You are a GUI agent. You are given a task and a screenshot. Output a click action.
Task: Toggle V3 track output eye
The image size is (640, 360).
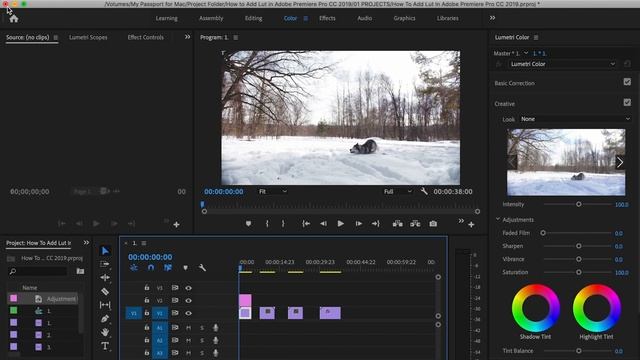coord(188,288)
